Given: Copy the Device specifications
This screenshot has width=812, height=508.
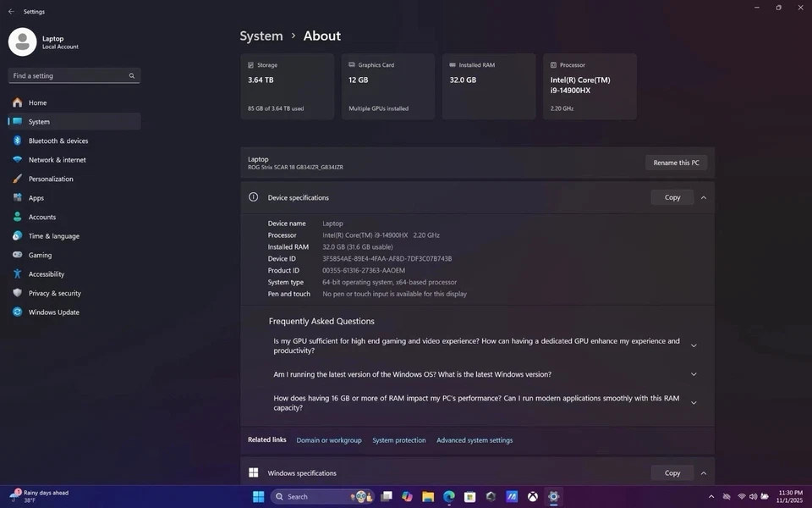Looking at the screenshot, I should pos(672,197).
